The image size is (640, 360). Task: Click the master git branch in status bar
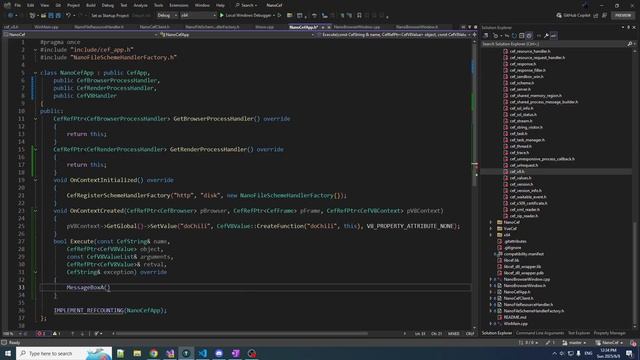pyautogui.click(x=574, y=343)
